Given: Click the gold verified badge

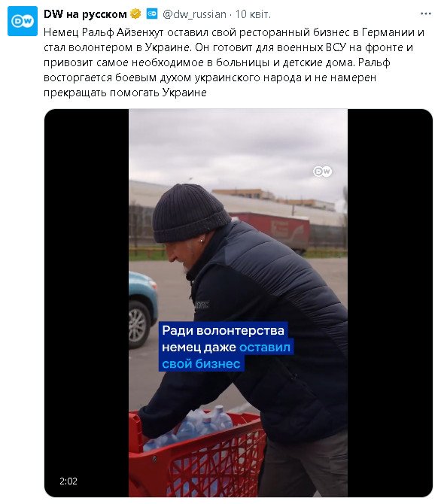Looking at the screenshot, I should point(135,14).
